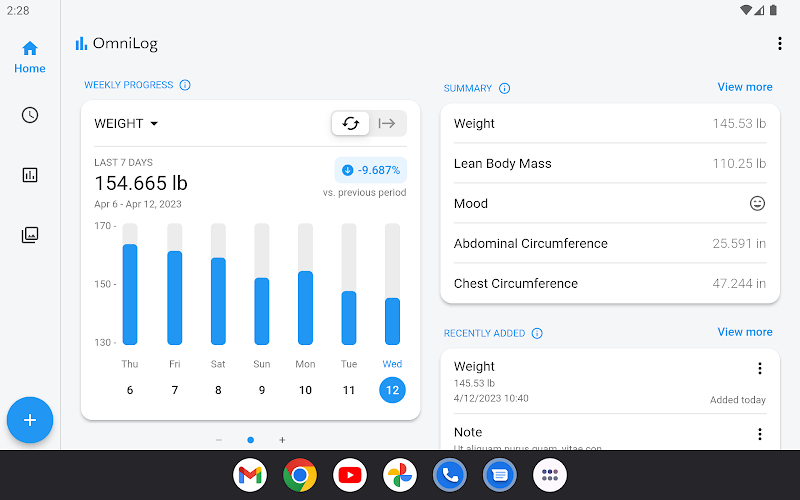Click the smiley mood face icon
The height and width of the screenshot is (500, 800).
coord(757,204)
